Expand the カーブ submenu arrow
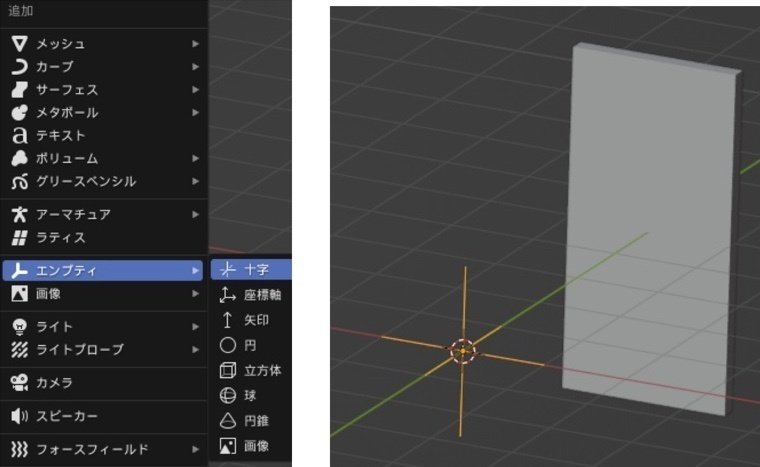760x467 pixels. (195, 66)
